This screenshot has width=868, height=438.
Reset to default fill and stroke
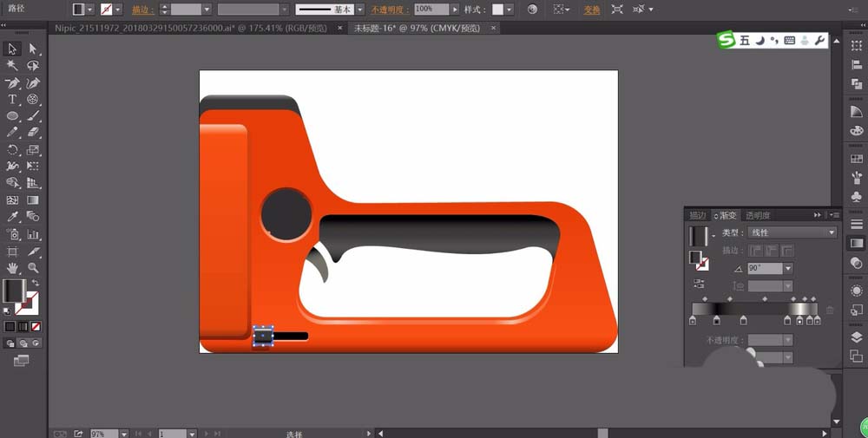tap(7, 311)
